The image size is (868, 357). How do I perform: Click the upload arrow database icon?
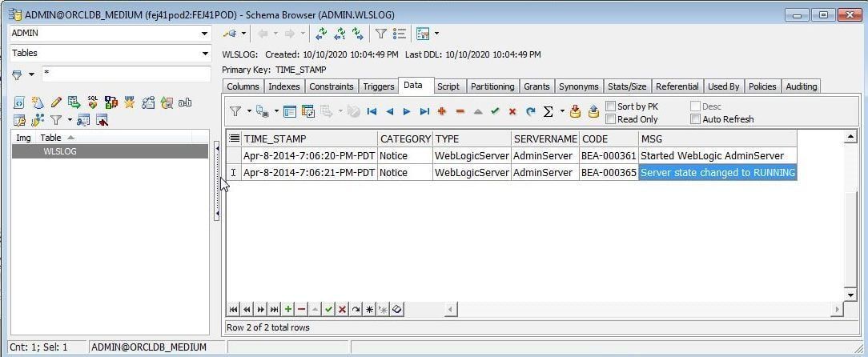593,112
